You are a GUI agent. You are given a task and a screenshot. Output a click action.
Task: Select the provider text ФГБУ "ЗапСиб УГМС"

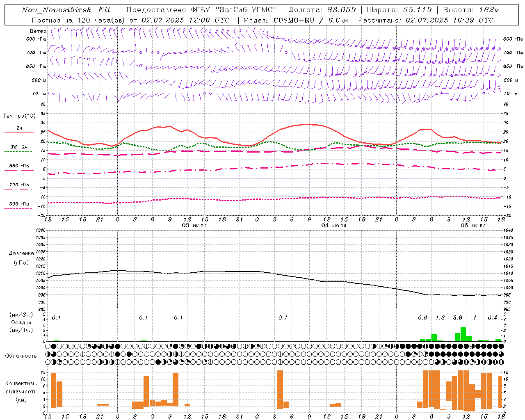pyautogui.click(x=234, y=10)
